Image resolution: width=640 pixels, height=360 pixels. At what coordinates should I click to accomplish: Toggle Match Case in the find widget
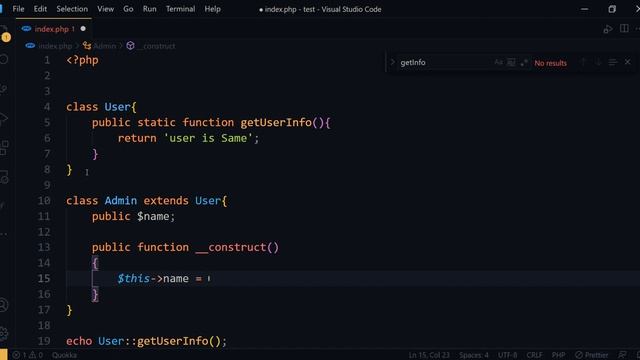(498, 62)
